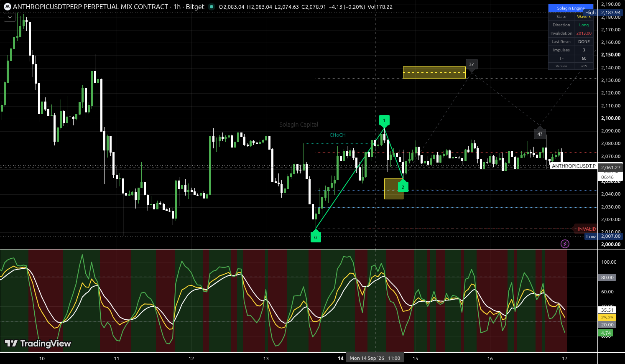Click the 'Mon 14 Sep '26 11:00' date label
The width and height of the screenshot is (625, 364).
point(375,358)
